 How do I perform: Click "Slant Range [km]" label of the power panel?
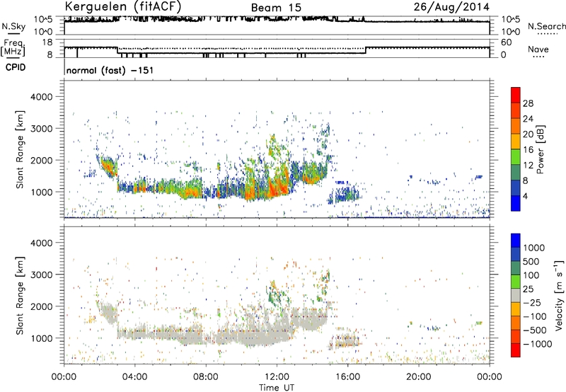pos(20,149)
